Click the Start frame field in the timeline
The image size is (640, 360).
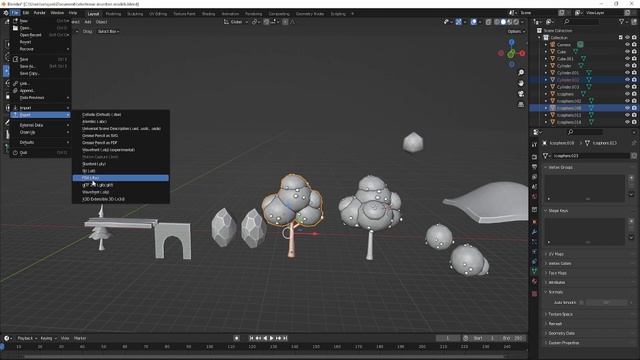point(485,338)
